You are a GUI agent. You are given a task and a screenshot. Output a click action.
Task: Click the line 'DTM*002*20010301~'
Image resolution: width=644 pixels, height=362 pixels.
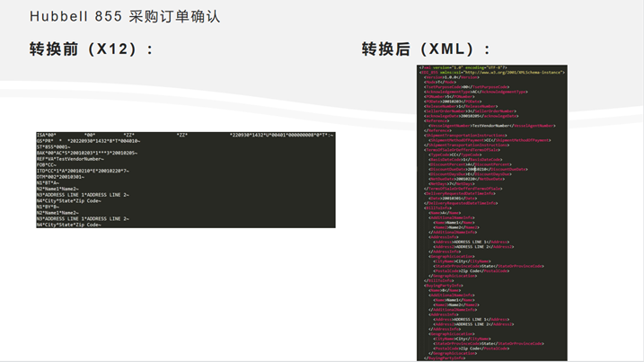[60, 177]
